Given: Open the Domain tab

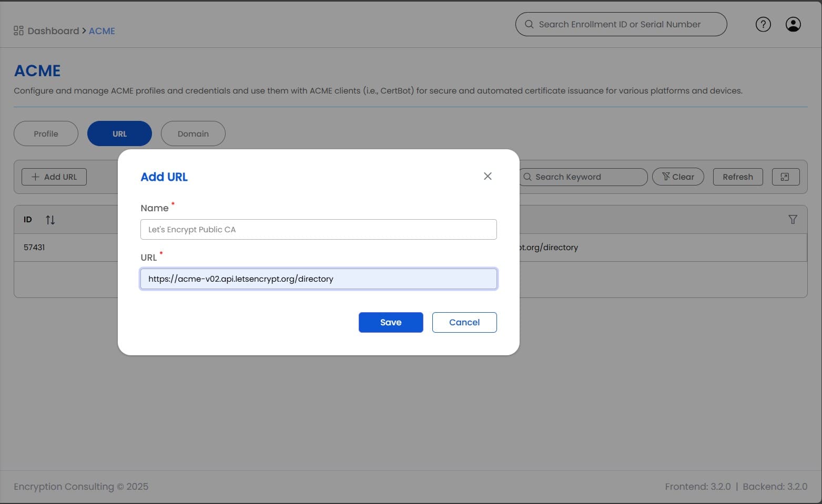Looking at the screenshot, I should pyautogui.click(x=193, y=134).
